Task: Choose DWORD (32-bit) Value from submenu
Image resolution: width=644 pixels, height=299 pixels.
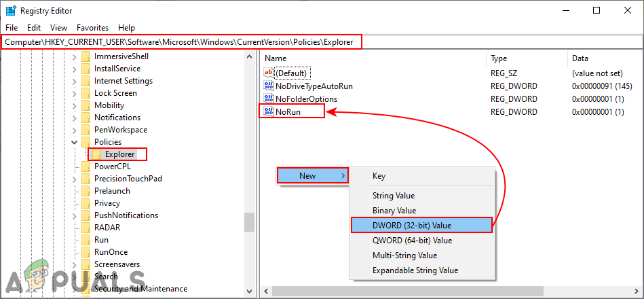Action: point(421,225)
